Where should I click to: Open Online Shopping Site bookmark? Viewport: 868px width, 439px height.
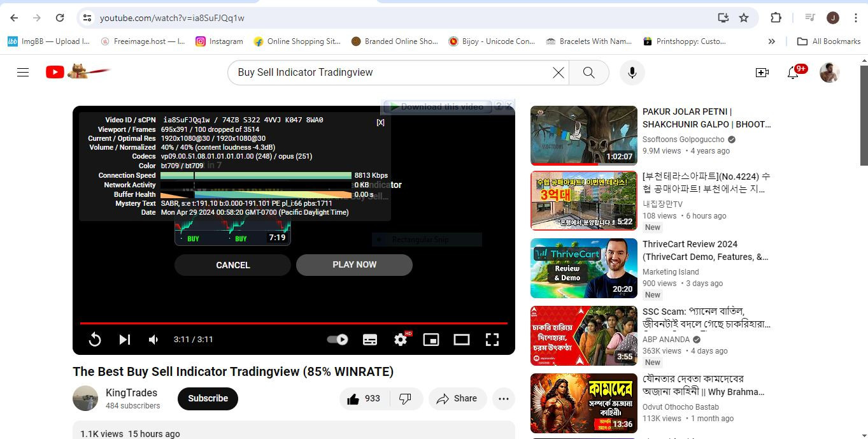point(297,41)
